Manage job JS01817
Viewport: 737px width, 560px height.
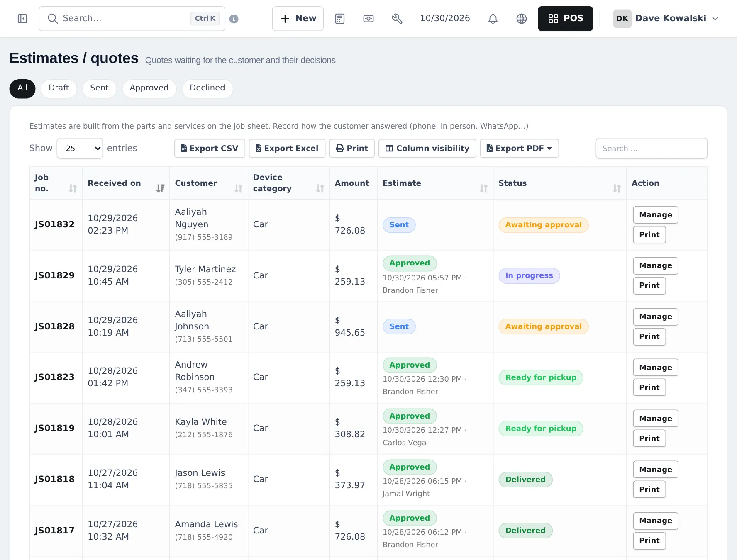click(x=655, y=521)
